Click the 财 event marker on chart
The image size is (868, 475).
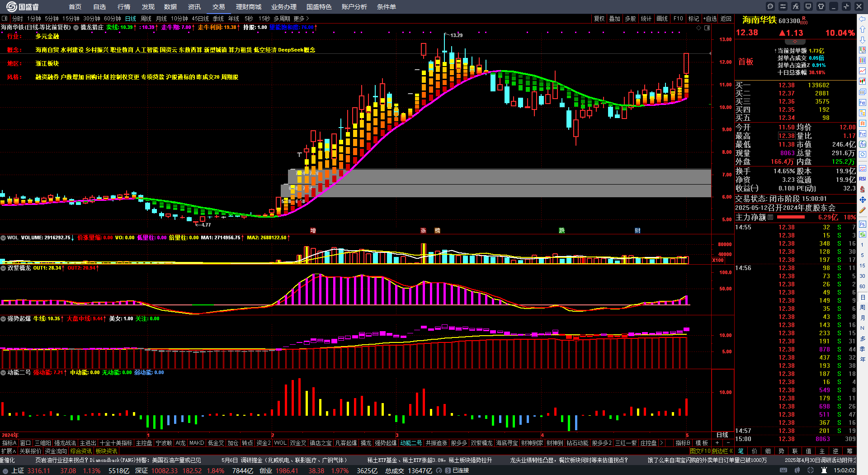click(x=637, y=231)
